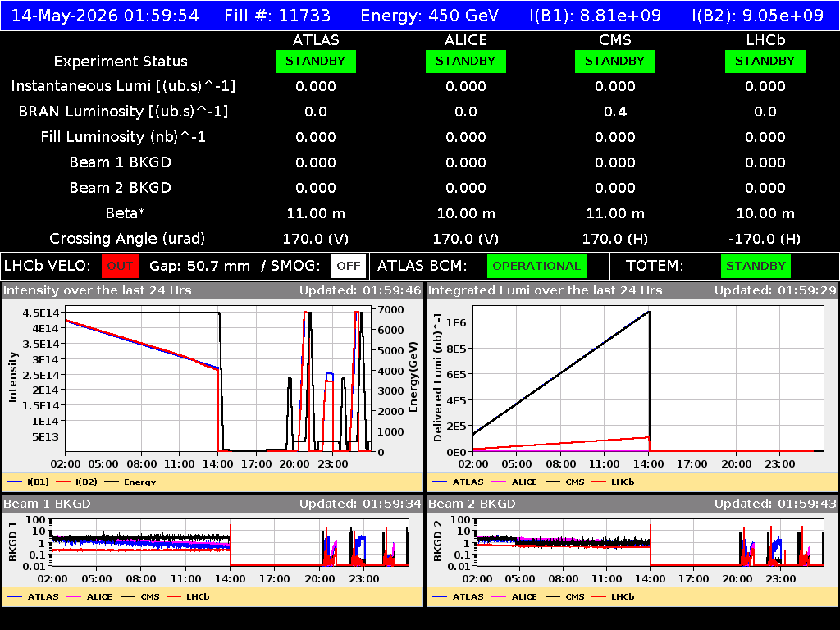Click the ALICE BRAN Luminosity value 0.0
Screen dimensions: 840x630
click(x=466, y=112)
